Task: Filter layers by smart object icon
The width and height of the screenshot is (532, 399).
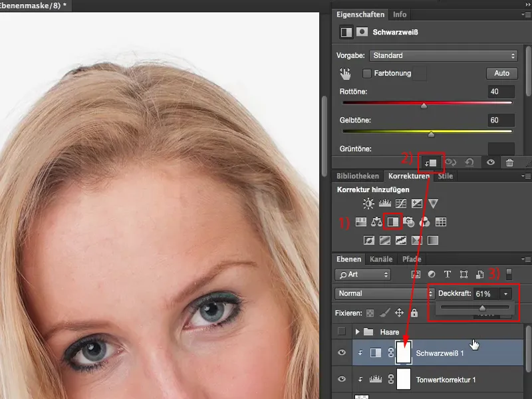Action: 479,275
